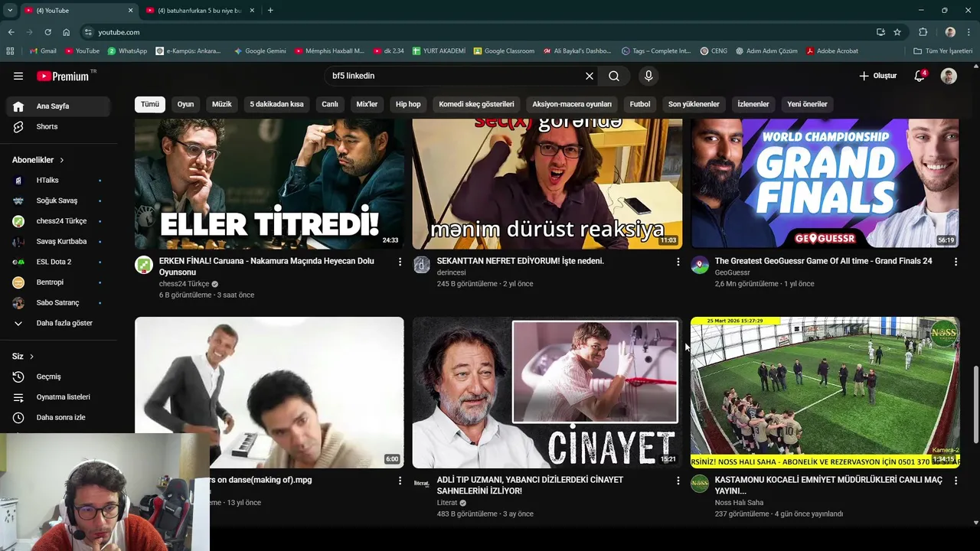
Task: Open the notifications bell
Action: click(x=920, y=76)
